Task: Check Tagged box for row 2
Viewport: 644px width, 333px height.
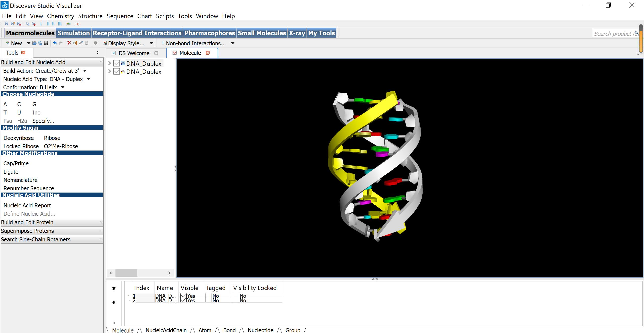Action: (x=209, y=300)
